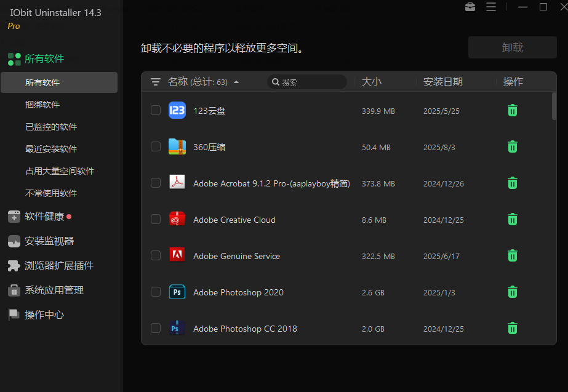Click the 系统应用管理 sidebar icon
The height and width of the screenshot is (392, 568).
coord(14,290)
